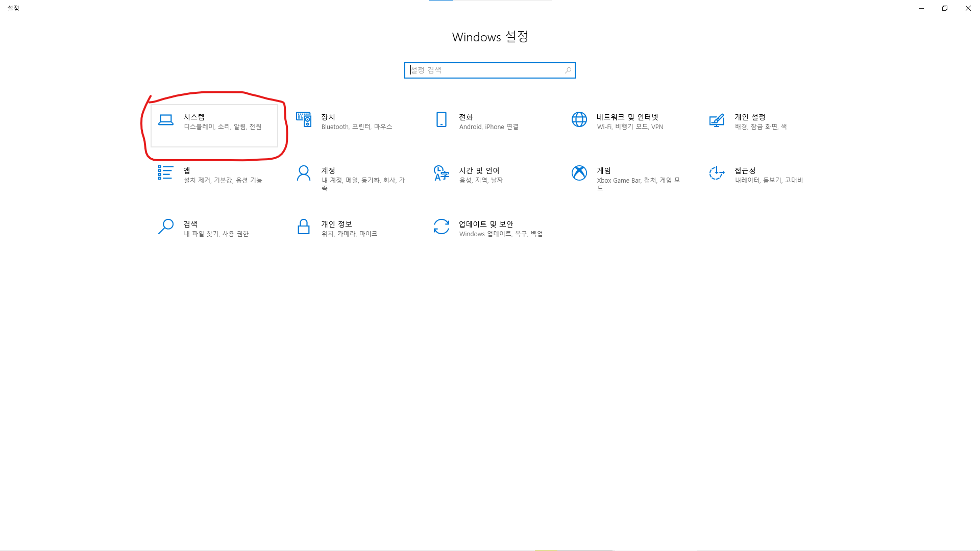Open the 시간 및 언어 icon
Viewport: 980px width, 551px height.
(442, 173)
